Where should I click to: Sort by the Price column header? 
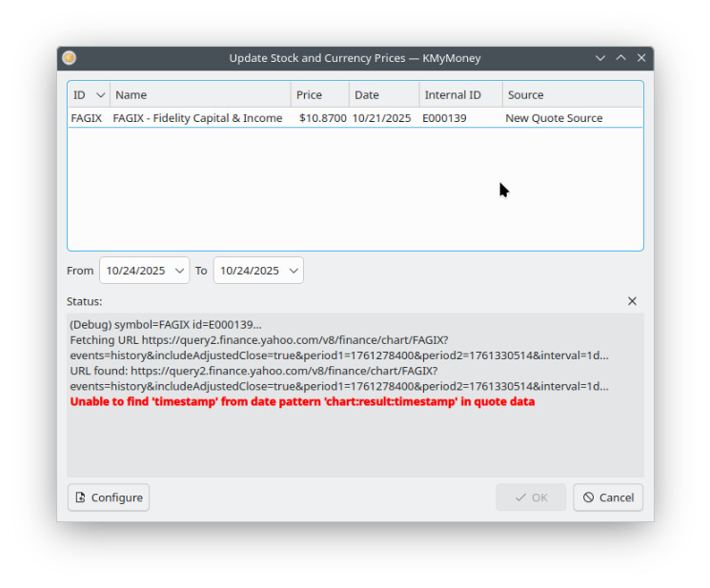pyautogui.click(x=319, y=95)
